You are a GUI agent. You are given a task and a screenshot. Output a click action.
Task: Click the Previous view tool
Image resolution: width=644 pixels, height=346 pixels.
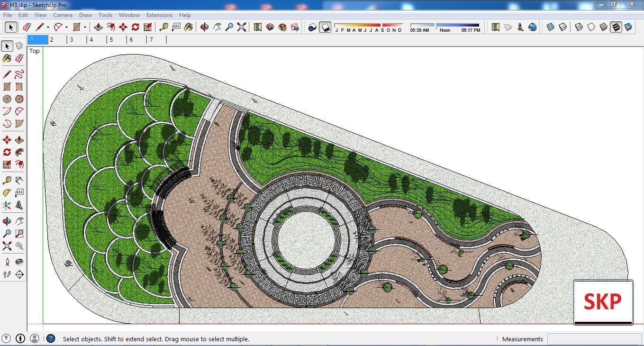click(x=19, y=246)
